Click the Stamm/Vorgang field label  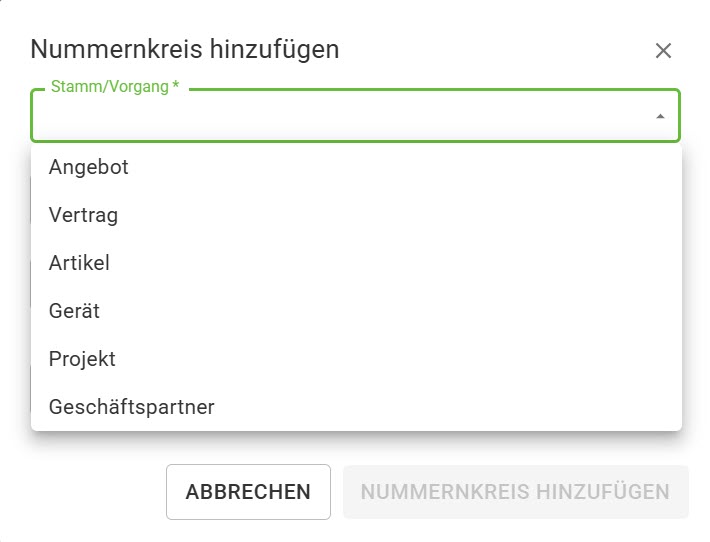click(115, 87)
